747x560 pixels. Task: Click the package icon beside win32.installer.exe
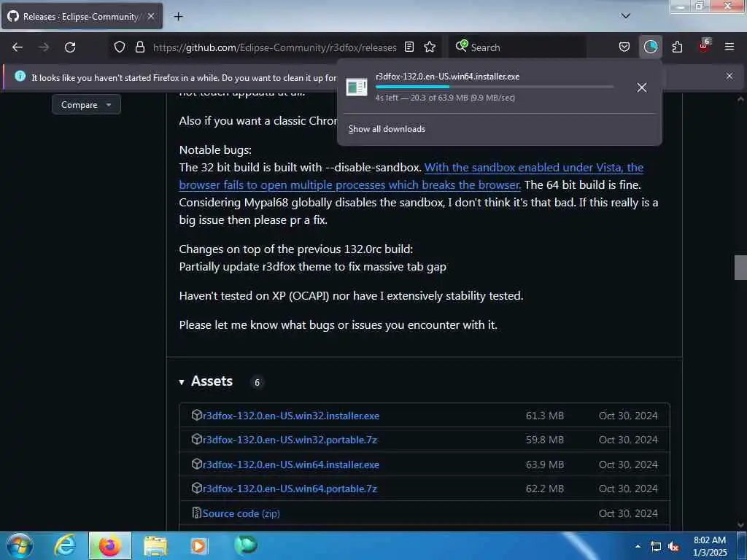(197, 415)
